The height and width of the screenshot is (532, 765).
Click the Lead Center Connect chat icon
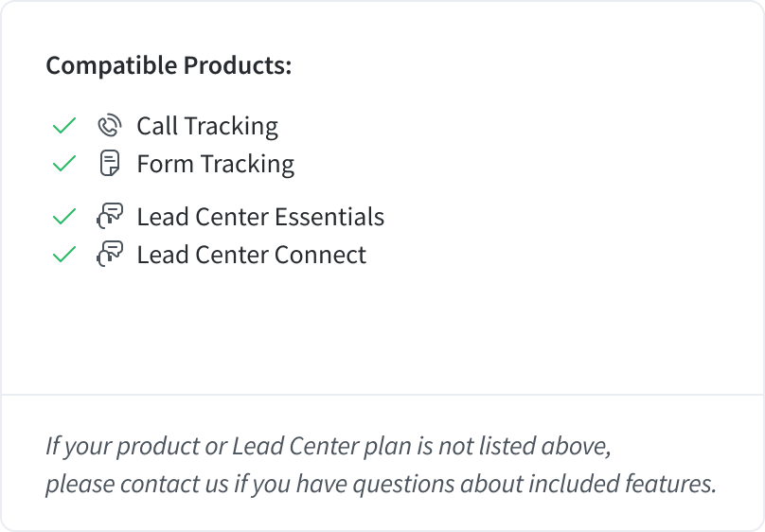coord(110,255)
